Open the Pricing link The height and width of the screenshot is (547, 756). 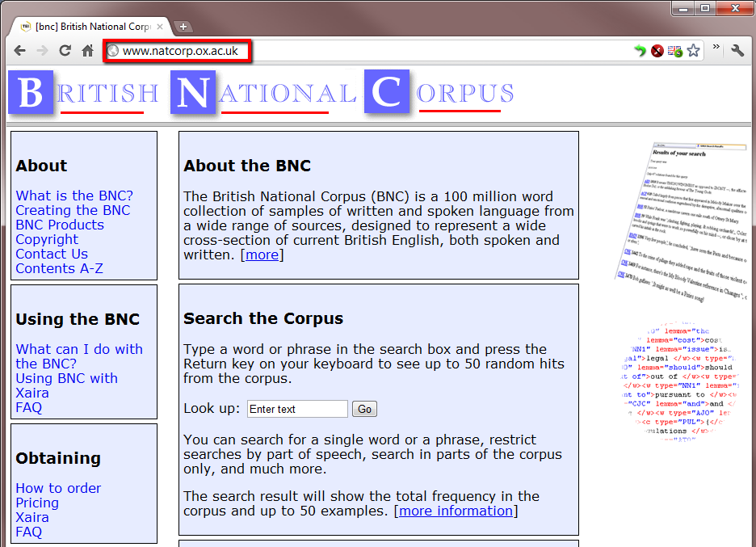(x=37, y=503)
